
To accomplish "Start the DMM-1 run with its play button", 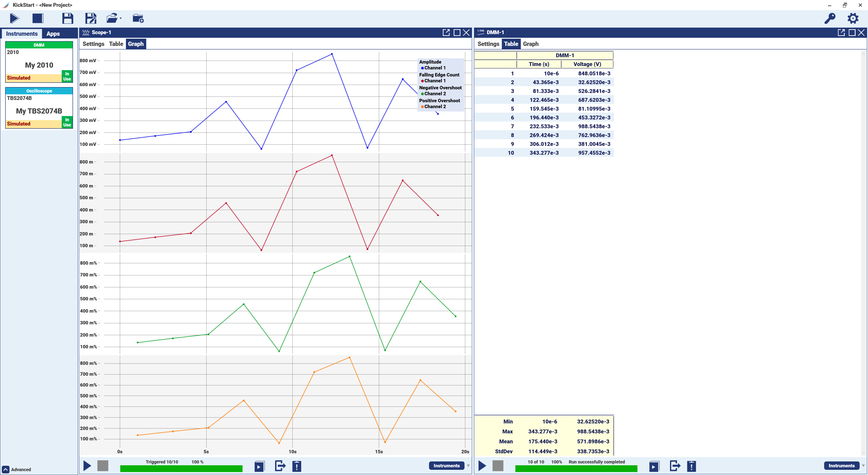I will pyautogui.click(x=482, y=466).
